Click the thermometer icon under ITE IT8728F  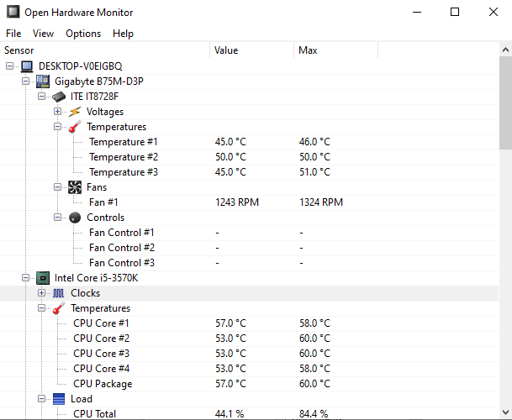(75, 127)
